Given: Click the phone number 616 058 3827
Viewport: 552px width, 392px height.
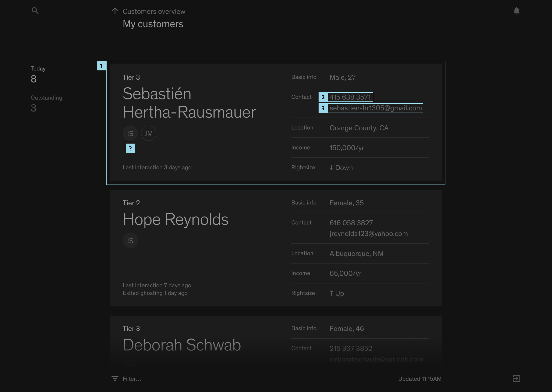Looking at the screenshot, I should 351,223.
